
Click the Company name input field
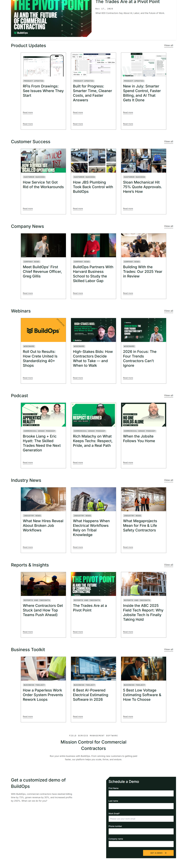click(141, 844)
